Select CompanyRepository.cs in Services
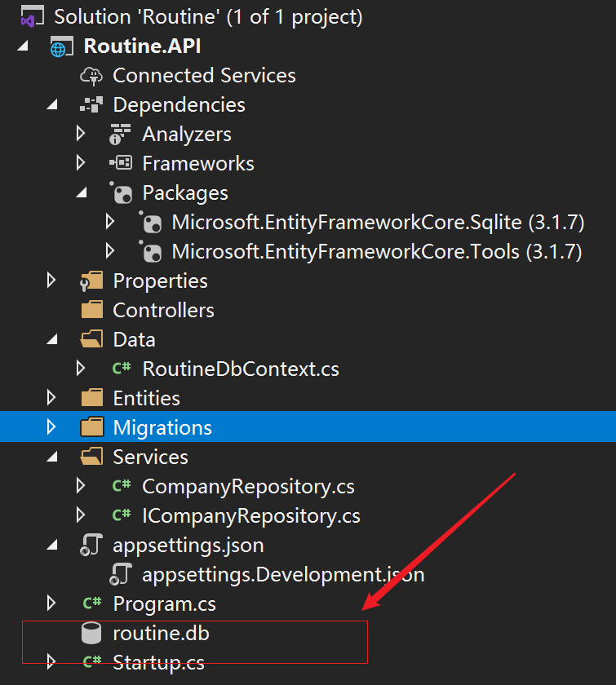 point(248,487)
